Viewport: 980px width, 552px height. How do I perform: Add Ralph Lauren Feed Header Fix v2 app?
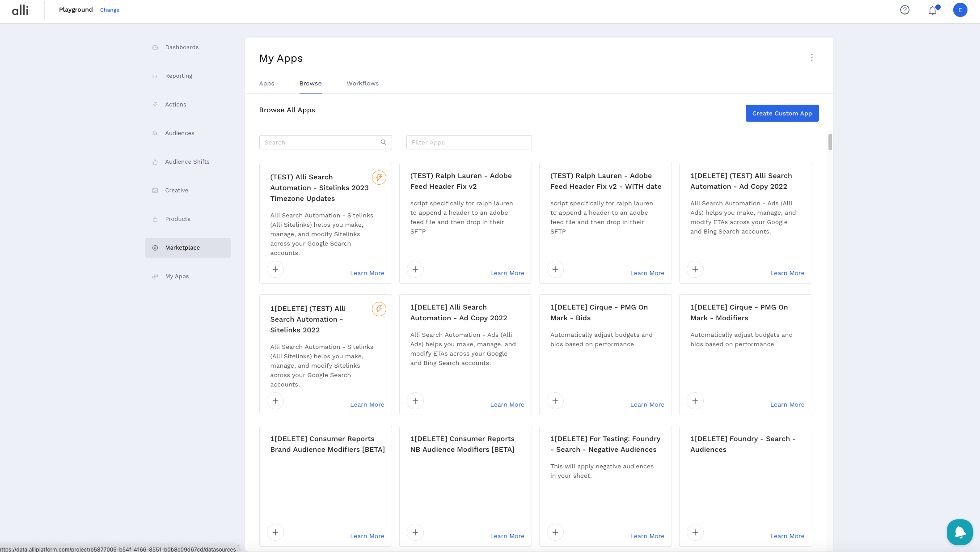point(415,269)
